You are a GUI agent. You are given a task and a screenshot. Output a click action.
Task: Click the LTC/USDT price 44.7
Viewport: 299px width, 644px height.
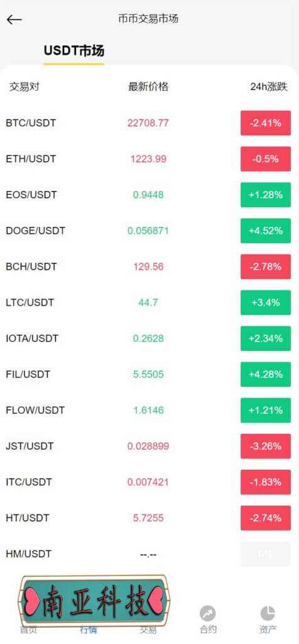coord(148,303)
